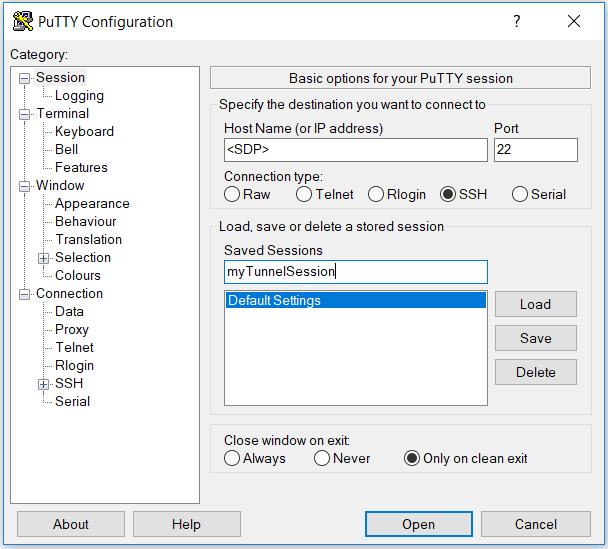Expand the SSH tree node
Viewport: 608px width, 549px height.
point(44,384)
